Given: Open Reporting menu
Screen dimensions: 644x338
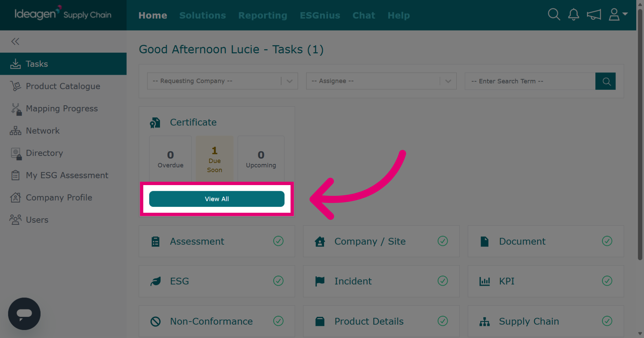Looking at the screenshot, I should click(x=263, y=15).
